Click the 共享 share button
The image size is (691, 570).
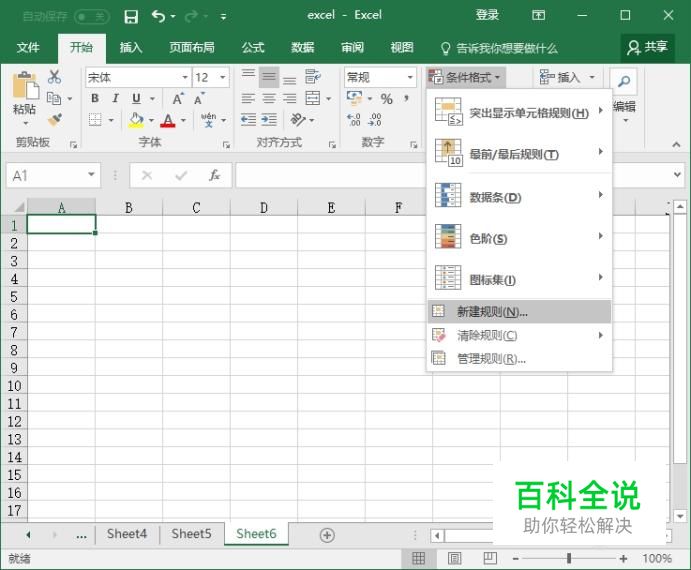(647, 47)
